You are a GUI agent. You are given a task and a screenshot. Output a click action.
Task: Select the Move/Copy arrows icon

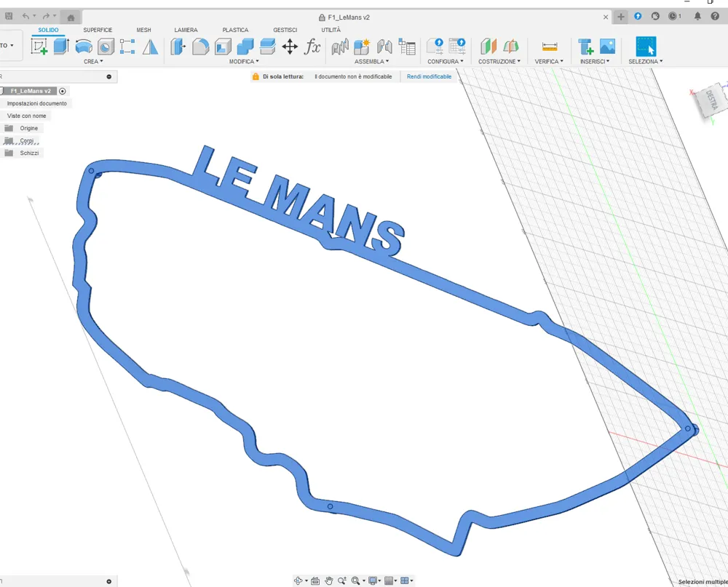(x=290, y=47)
